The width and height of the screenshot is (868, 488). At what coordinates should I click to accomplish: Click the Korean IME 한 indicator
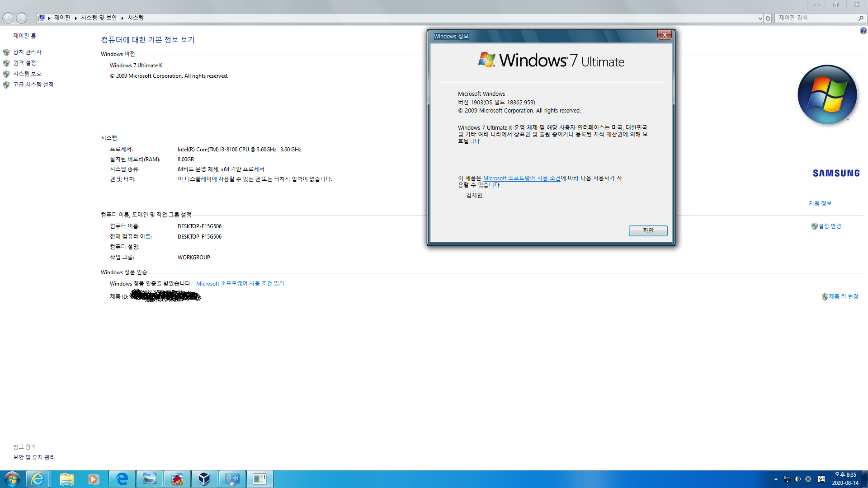point(821,479)
